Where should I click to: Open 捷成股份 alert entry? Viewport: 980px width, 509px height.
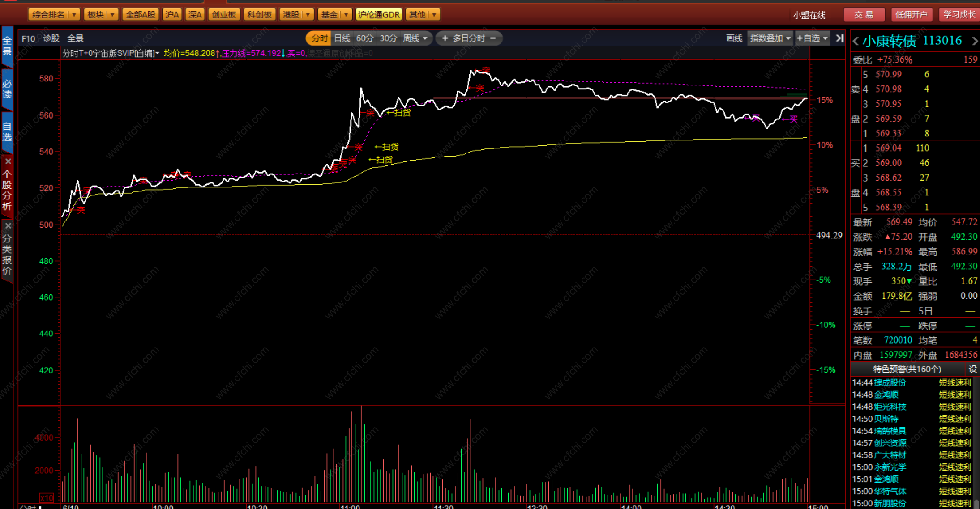point(890,382)
